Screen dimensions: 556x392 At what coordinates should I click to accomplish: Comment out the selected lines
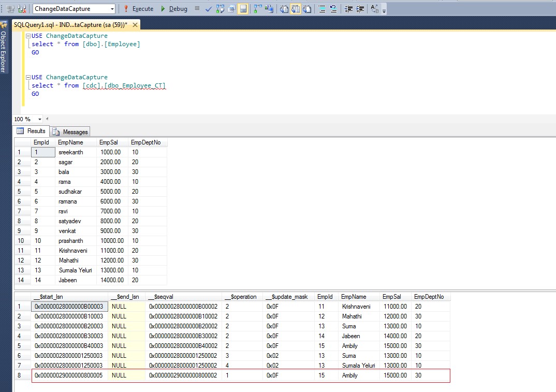click(322, 9)
